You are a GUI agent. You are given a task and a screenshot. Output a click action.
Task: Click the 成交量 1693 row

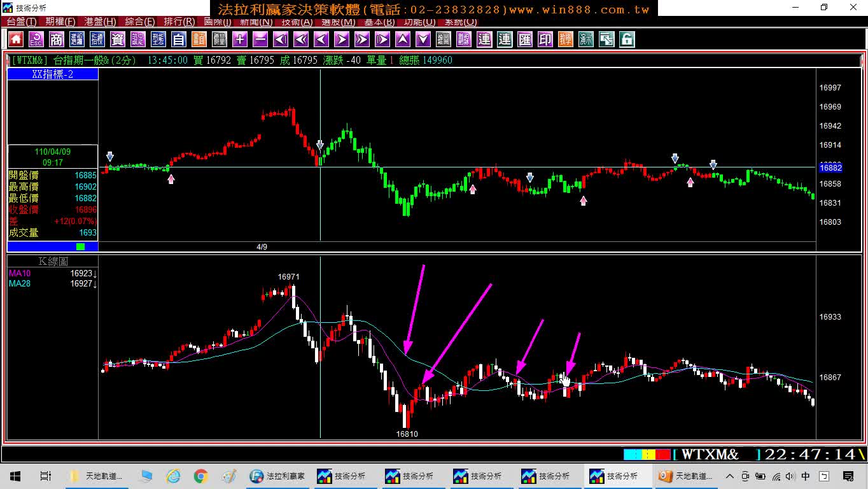53,232
